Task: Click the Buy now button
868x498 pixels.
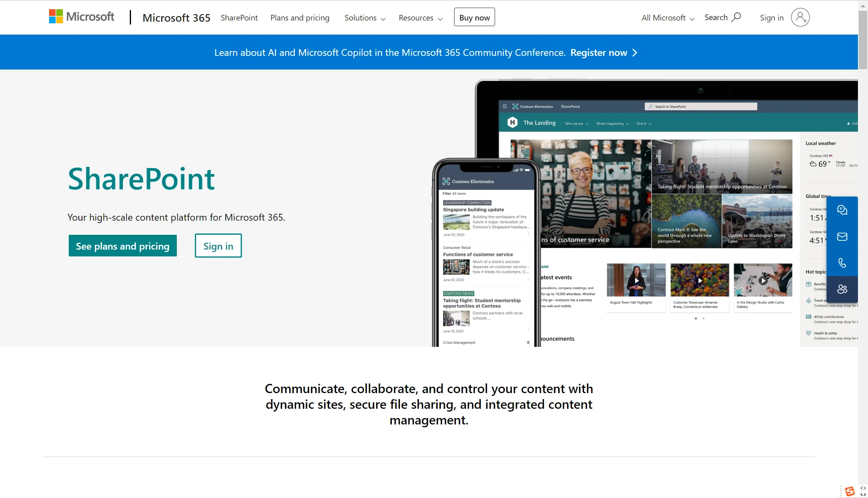Action: click(474, 17)
